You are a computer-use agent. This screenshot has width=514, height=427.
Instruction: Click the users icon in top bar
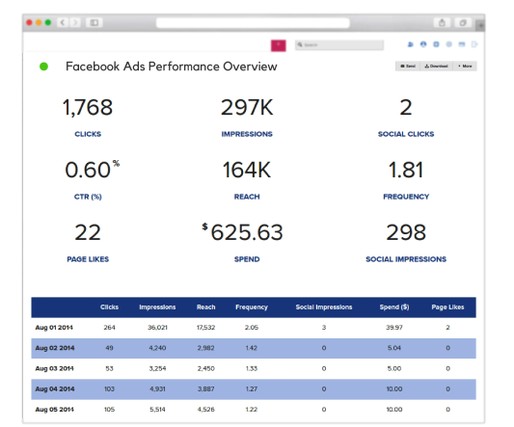point(410,44)
